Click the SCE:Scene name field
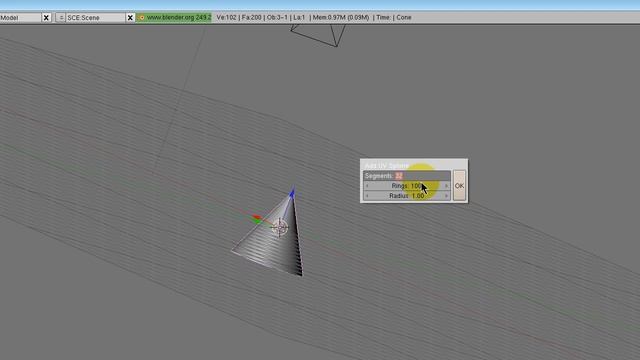Image resolution: width=640 pixels, height=360 pixels. coord(95,18)
